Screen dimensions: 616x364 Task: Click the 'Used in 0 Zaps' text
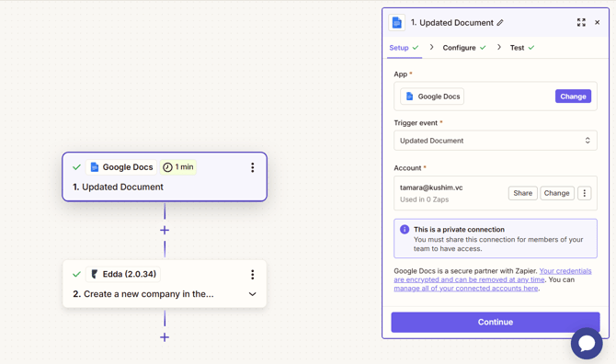pos(424,199)
